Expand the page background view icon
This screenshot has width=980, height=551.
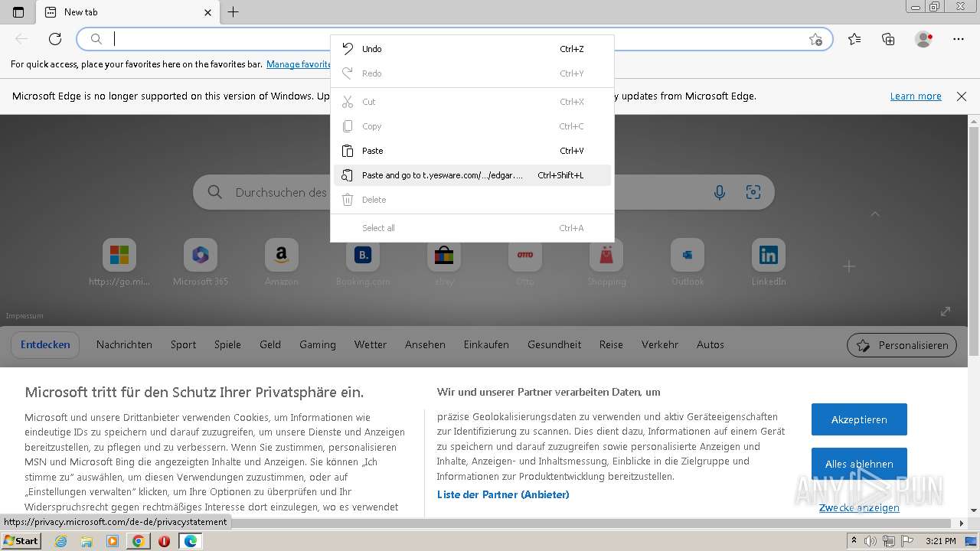(x=946, y=311)
